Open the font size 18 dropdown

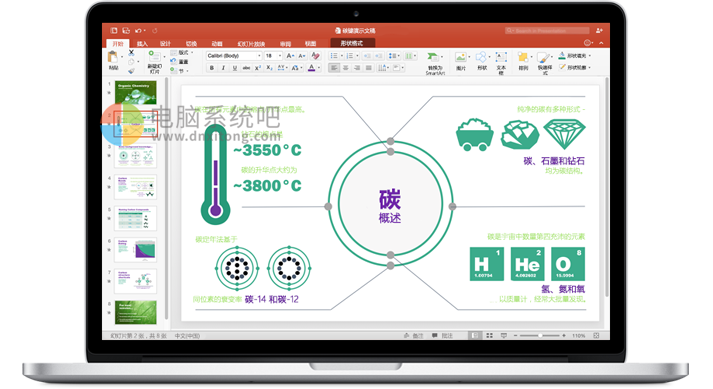point(274,56)
